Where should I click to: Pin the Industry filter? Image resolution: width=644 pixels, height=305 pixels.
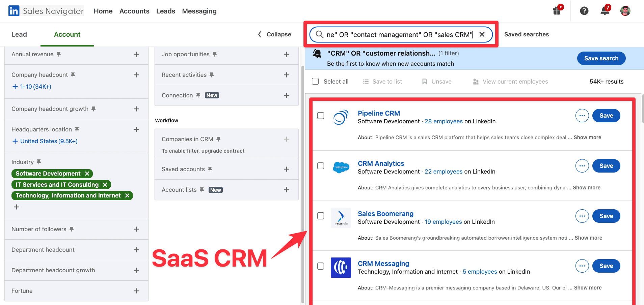39,162
